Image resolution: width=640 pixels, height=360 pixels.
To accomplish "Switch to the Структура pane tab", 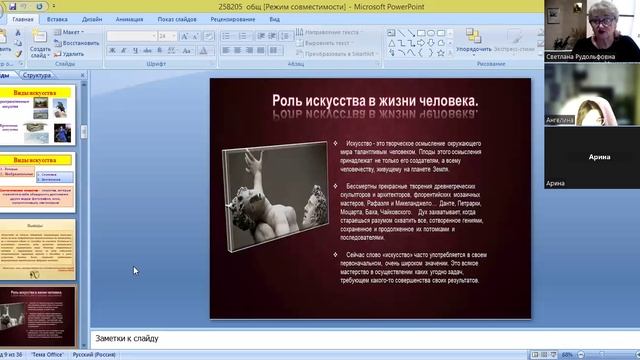I will tap(37, 75).
